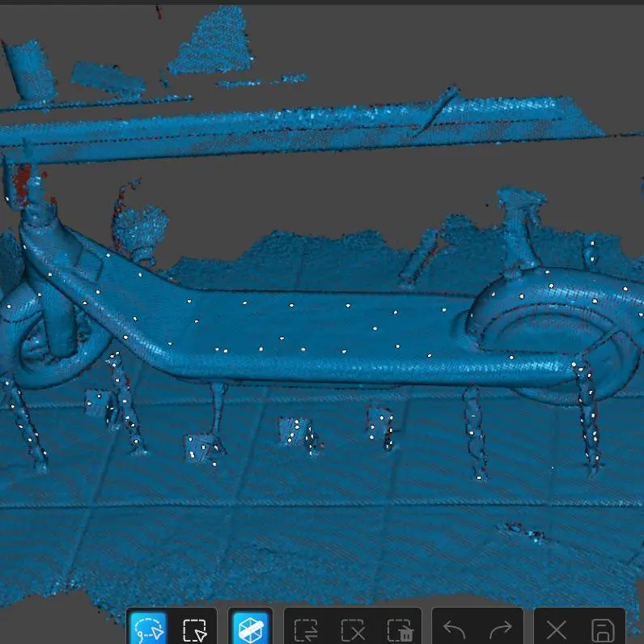Toggle the select-through cube tool
The height and width of the screenshot is (644, 644).
pos(250,628)
